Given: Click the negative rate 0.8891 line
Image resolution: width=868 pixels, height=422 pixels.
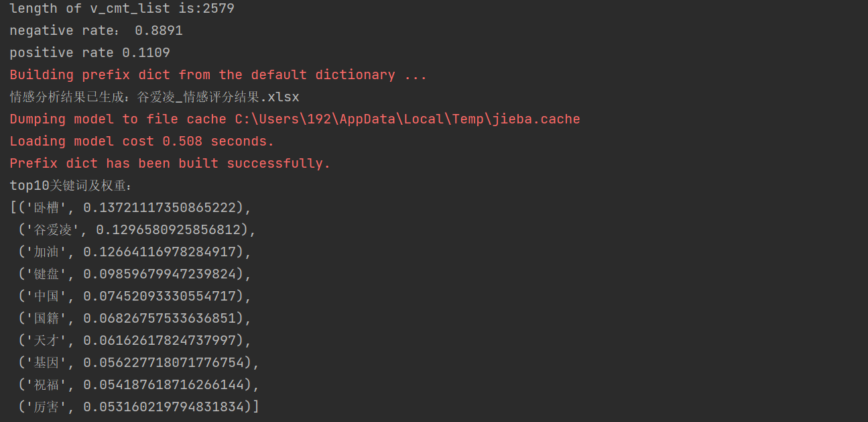Looking at the screenshot, I should (x=96, y=31).
